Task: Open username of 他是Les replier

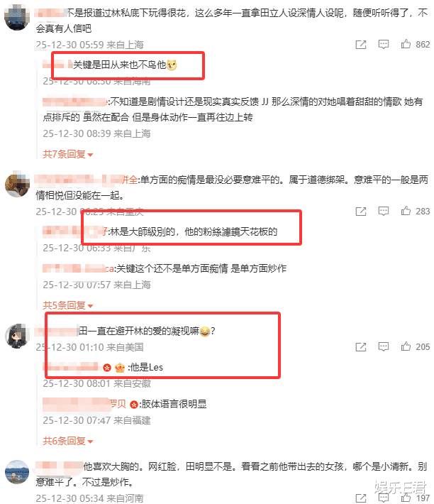Action: [x=72, y=367]
